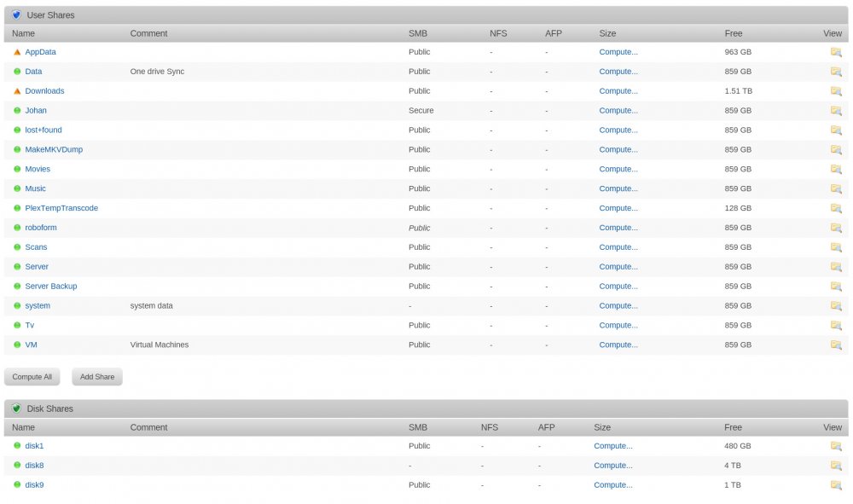Open the Tv share link

pyautogui.click(x=29, y=326)
